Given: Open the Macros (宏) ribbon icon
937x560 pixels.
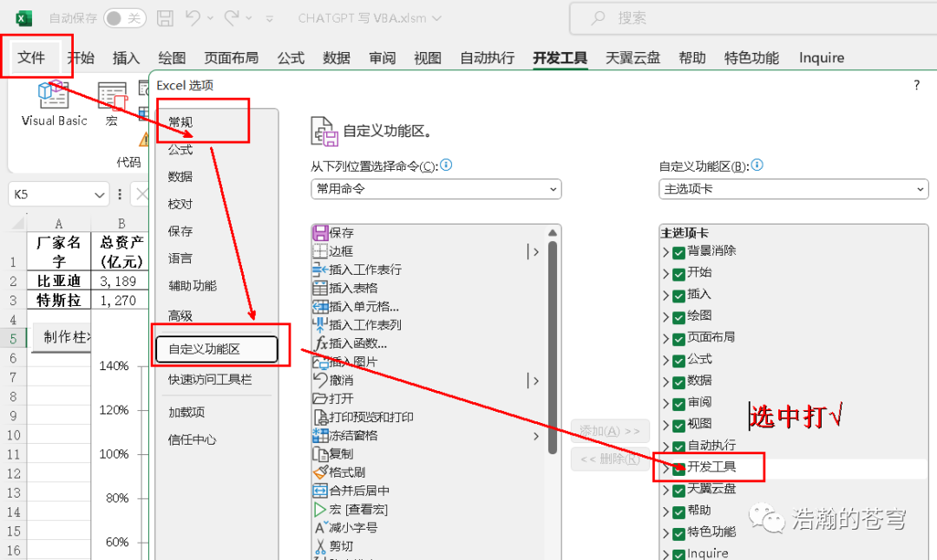Looking at the screenshot, I should [112, 96].
